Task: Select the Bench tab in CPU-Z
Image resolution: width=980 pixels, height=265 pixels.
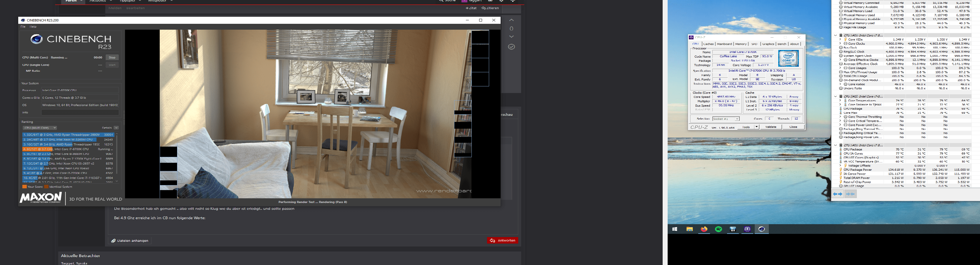Action: [782, 44]
